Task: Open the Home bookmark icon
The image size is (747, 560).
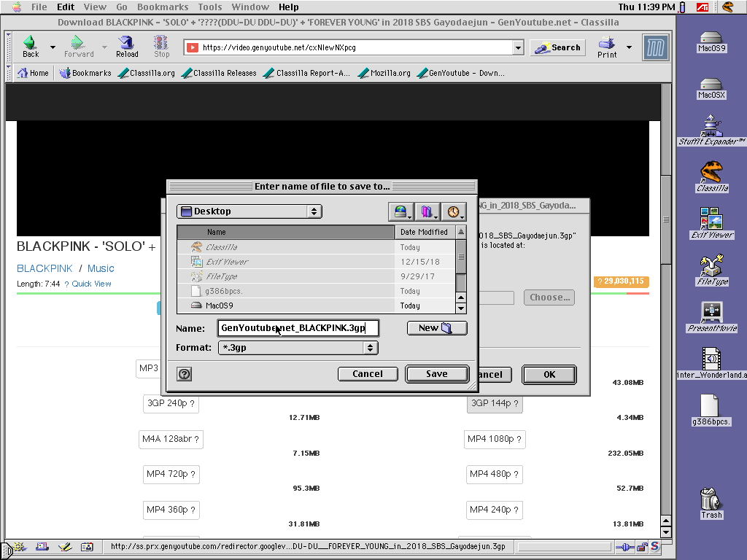Action: pyautogui.click(x=33, y=73)
